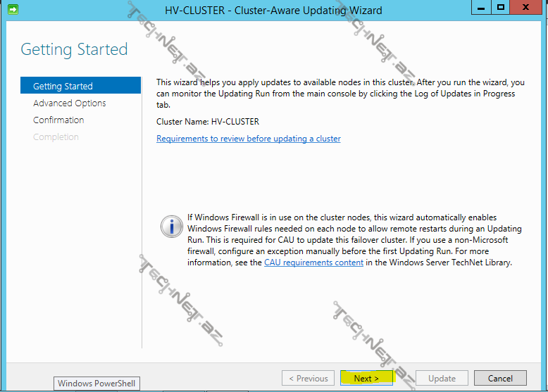This screenshot has width=548, height=392.
Task: Click the Update button
Action: 442,378
